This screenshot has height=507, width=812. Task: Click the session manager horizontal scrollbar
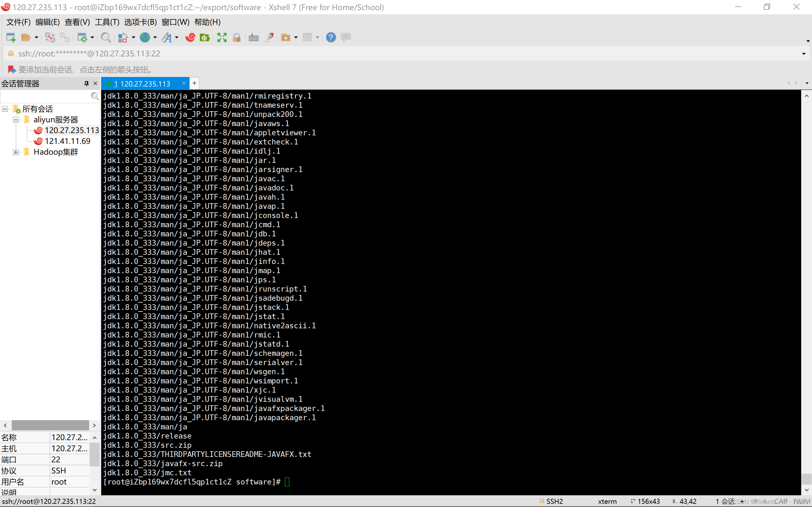point(50,425)
